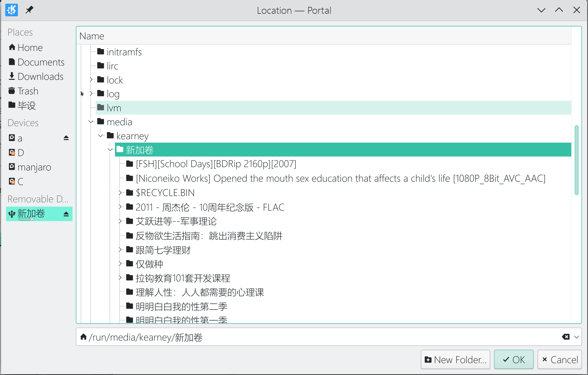The height and width of the screenshot is (375, 588).
Task: Expand the lock folder
Action: tap(91, 80)
